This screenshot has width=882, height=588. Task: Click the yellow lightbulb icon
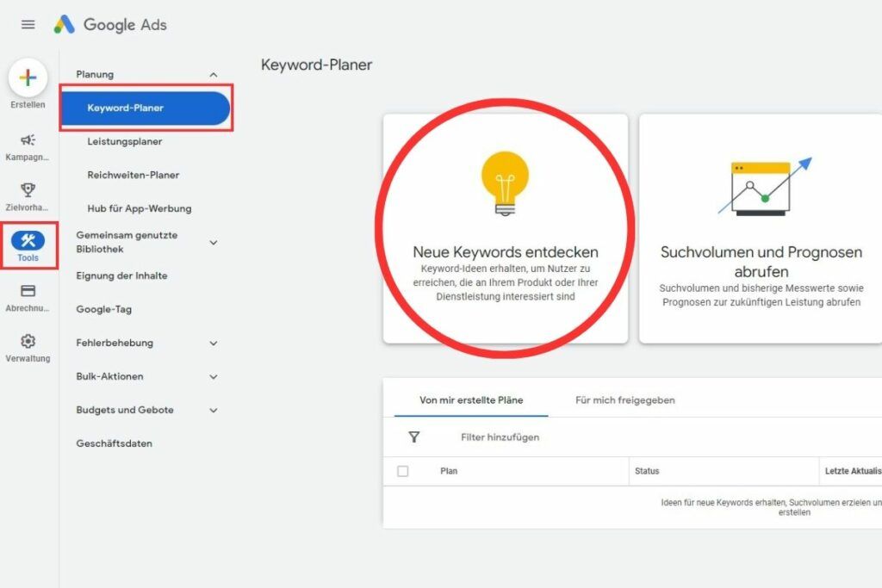(x=505, y=184)
